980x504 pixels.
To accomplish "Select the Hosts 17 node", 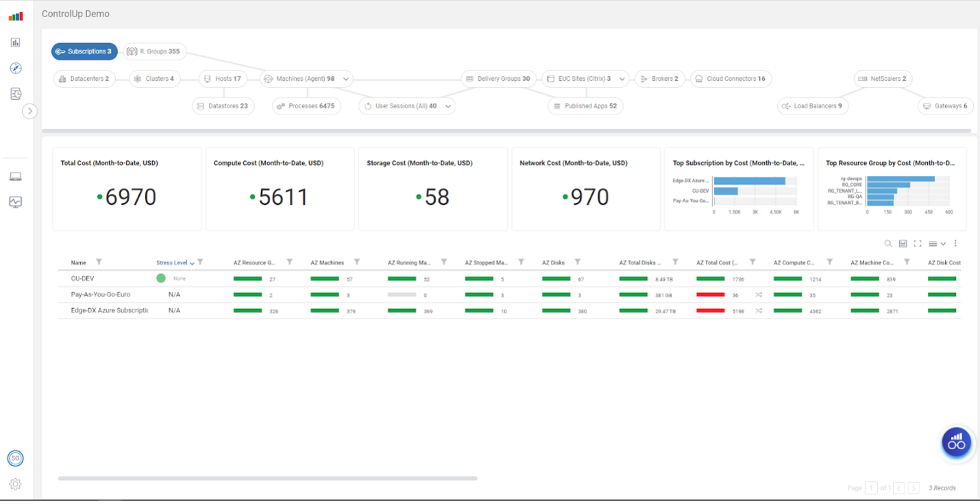I will point(223,79).
